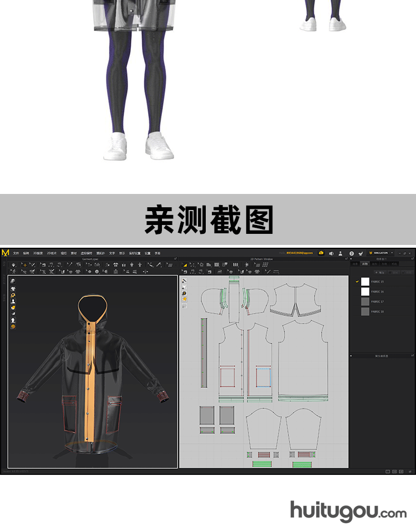Screen dimensions: 416x532
Task: Open the 素材 menu in menu bar
Action: click(x=74, y=253)
